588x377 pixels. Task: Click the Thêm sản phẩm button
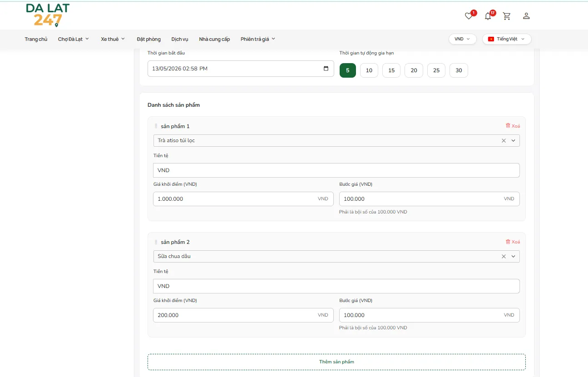[336, 362]
